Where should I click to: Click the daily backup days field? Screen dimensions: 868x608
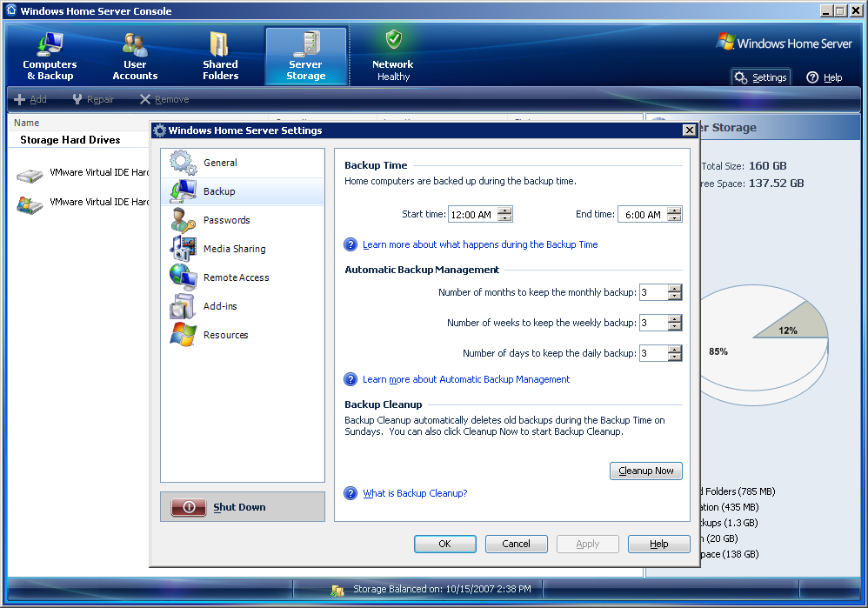(653, 353)
